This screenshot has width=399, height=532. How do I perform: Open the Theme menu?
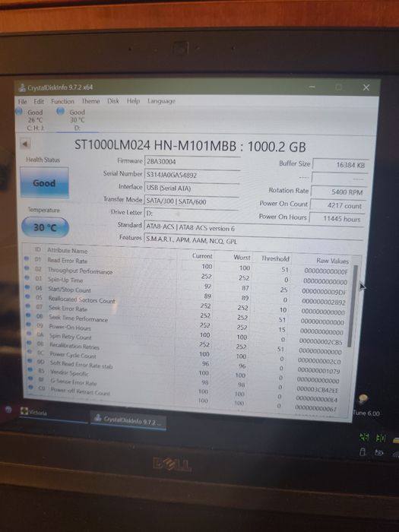click(90, 101)
